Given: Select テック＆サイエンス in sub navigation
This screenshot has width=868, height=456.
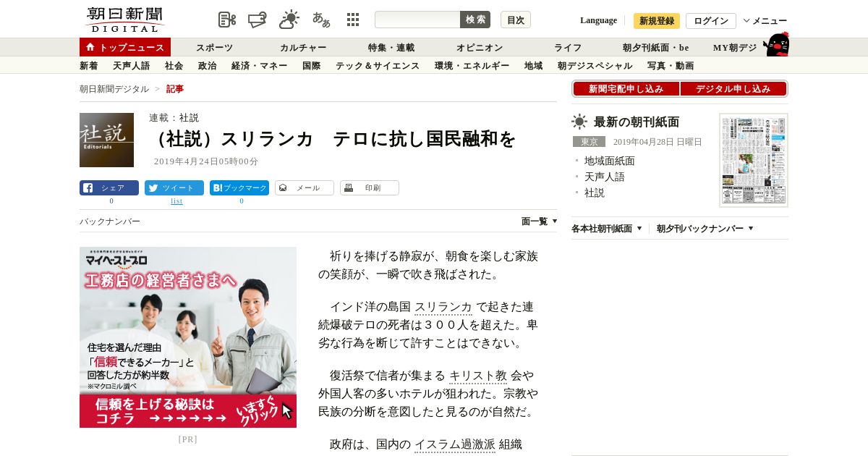Looking at the screenshot, I should [378, 66].
